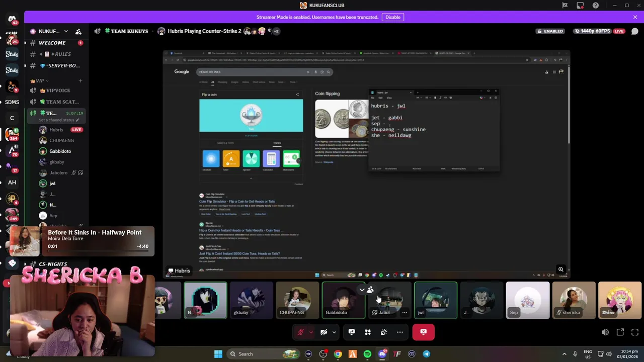Click the invite people icon beside the server name

tap(78, 31)
